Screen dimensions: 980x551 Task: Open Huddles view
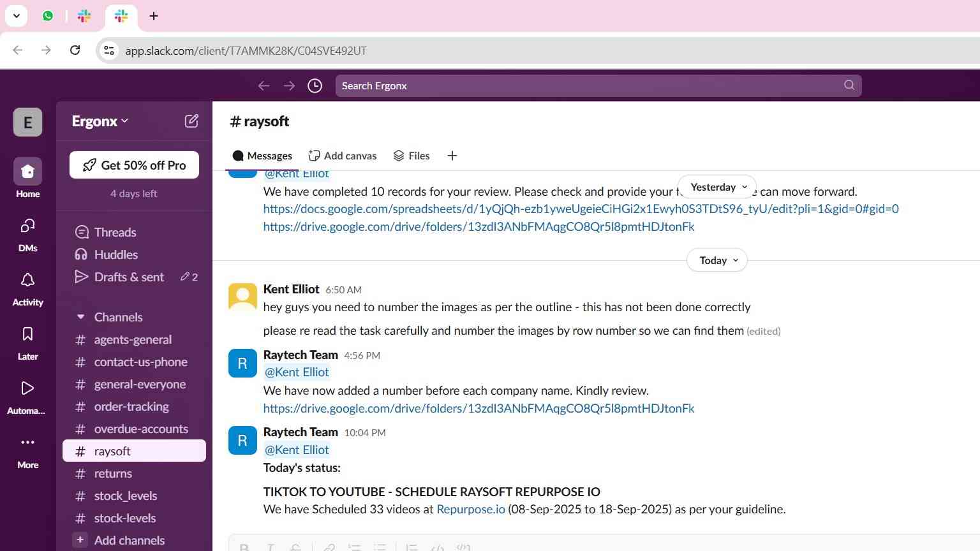coord(134,254)
